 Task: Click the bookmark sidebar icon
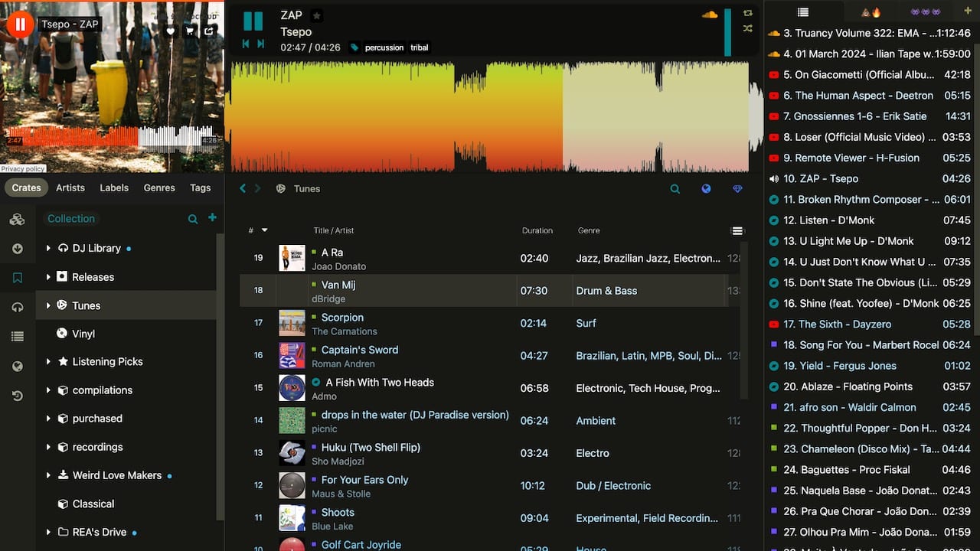[x=17, y=278]
